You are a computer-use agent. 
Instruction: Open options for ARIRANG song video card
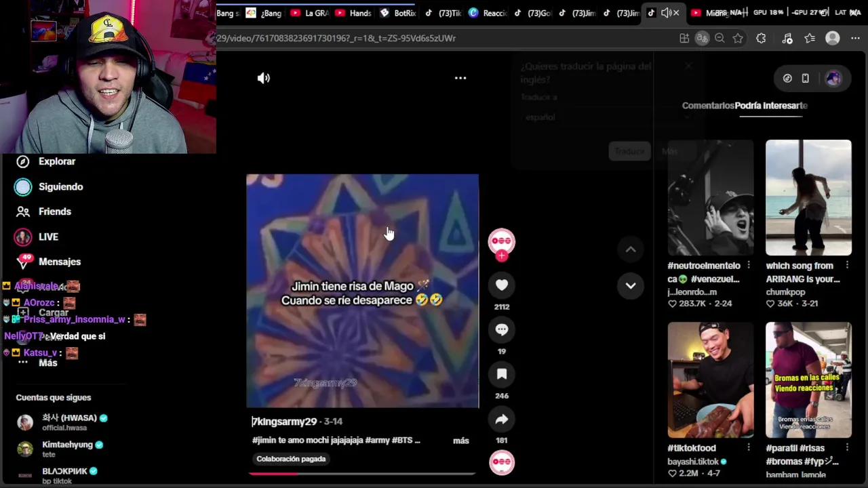[x=847, y=265]
